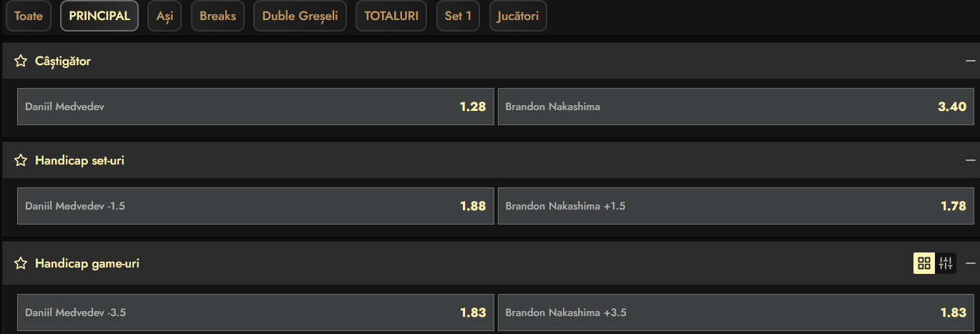Collapse the Handicap game-uri section
Image resolution: width=980 pixels, height=334 pixels.
coord(970,263)
